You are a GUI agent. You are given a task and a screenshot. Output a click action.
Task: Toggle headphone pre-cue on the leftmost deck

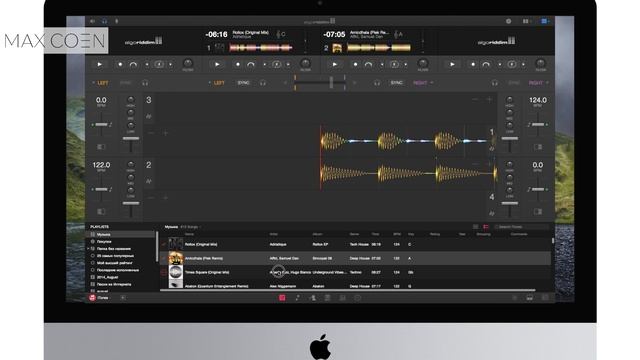tap(145, 83)
